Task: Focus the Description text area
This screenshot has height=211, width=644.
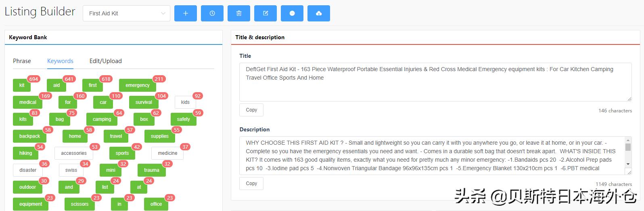Action: tap(432, 156)
